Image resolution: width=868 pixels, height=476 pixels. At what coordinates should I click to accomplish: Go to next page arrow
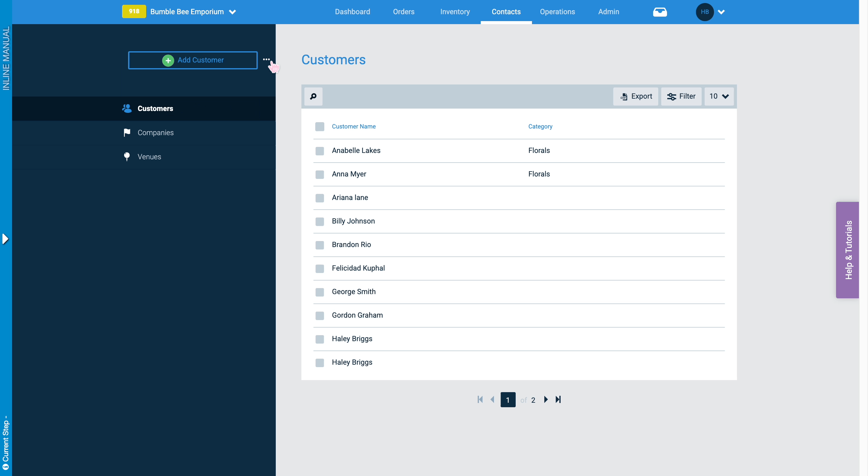pyautogui.click(x=546, y=399)
